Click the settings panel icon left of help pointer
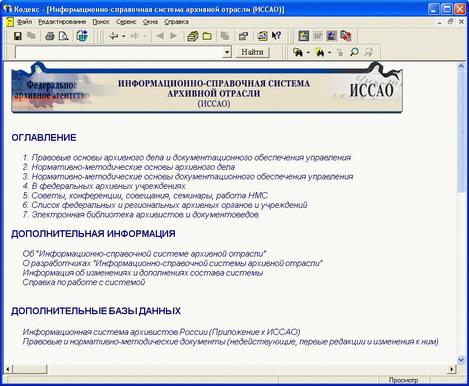469x386 pixels. pyautogui.click(x=262, y=36)
